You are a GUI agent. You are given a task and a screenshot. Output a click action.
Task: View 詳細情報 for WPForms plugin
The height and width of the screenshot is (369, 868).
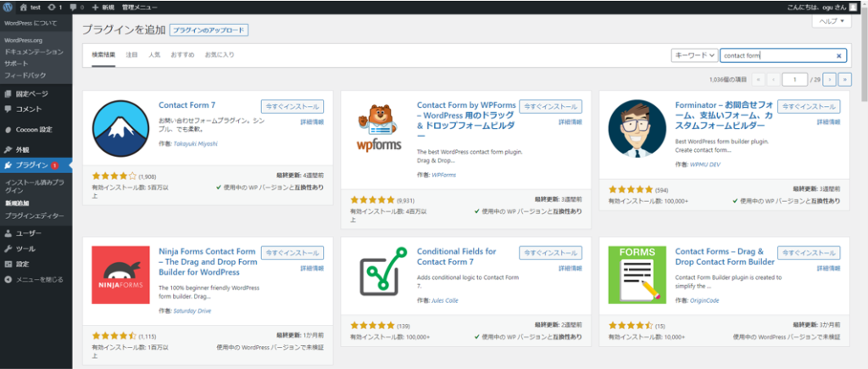pyautogui.click(x=570, y=121)
